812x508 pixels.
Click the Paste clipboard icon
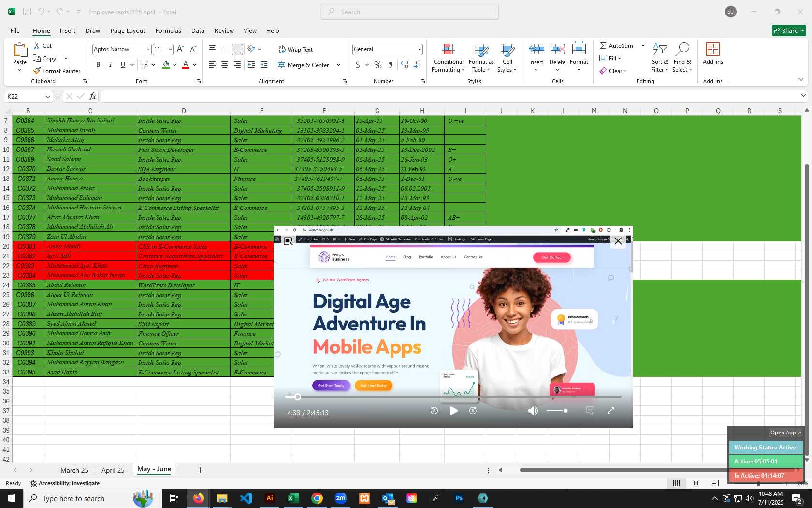[20, 50]
